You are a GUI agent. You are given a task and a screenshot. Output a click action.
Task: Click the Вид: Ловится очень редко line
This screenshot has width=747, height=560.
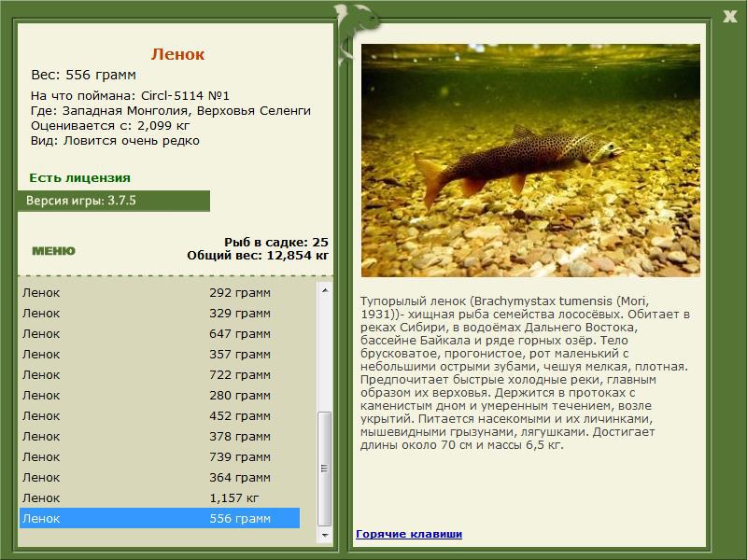click(x=115, y=141)
